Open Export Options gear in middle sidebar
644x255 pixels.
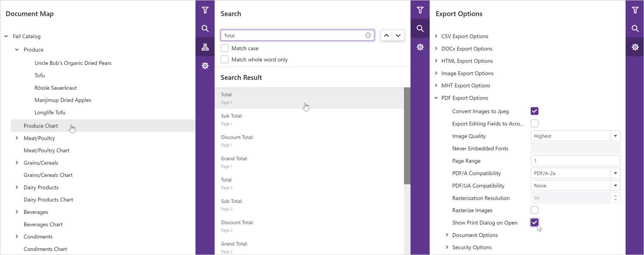pyautogui.click(x=420, y=47)
